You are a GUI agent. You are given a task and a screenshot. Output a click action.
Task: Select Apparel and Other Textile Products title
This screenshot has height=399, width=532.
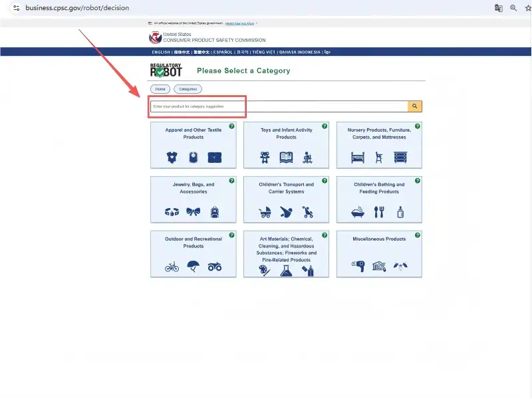point(194,134)
